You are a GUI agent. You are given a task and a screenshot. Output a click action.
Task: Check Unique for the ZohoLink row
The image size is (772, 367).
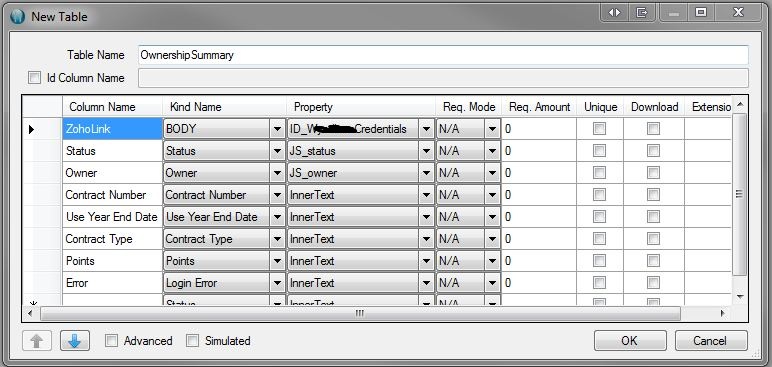point(599,129)
